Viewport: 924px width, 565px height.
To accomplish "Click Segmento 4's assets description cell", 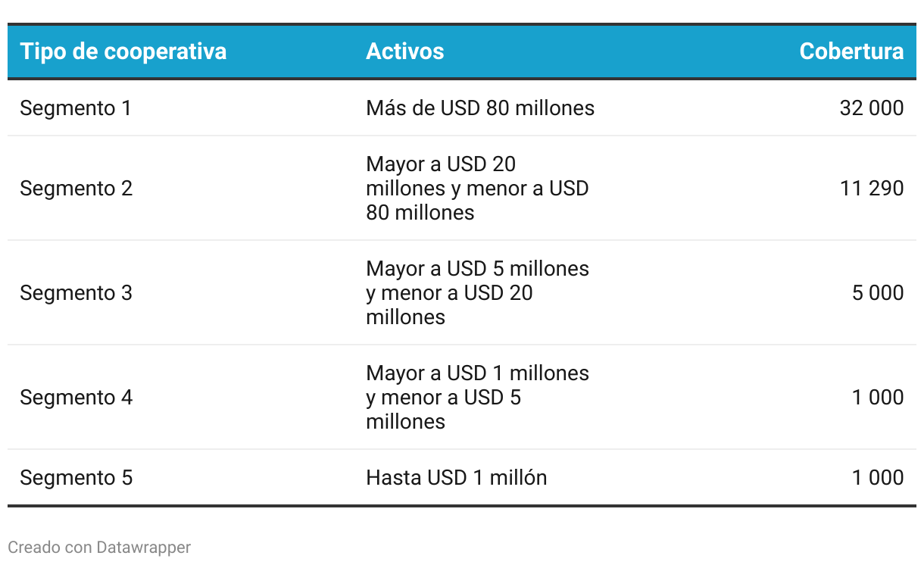I will pos(477,398).
